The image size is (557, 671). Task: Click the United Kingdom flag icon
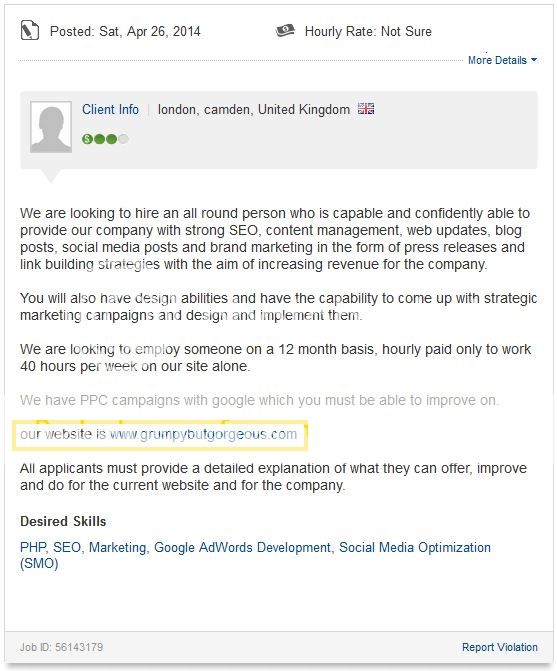click(366, 109)
